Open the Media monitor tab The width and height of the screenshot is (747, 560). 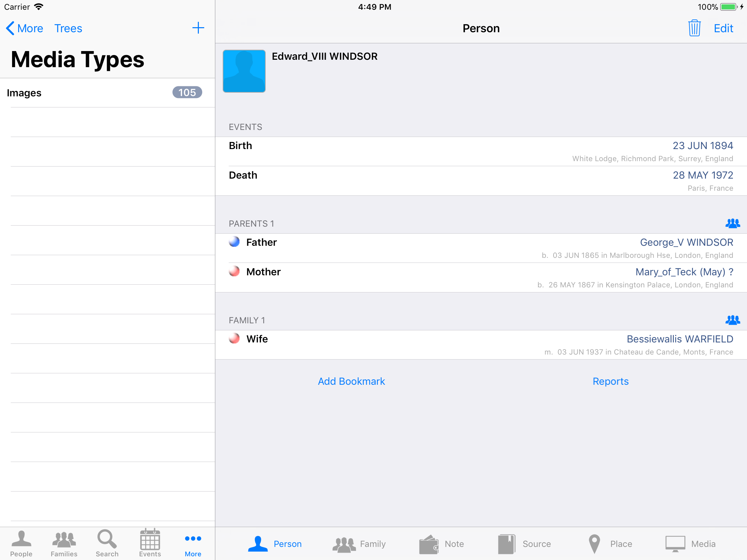pyautogui.click(x=690, y=544)
